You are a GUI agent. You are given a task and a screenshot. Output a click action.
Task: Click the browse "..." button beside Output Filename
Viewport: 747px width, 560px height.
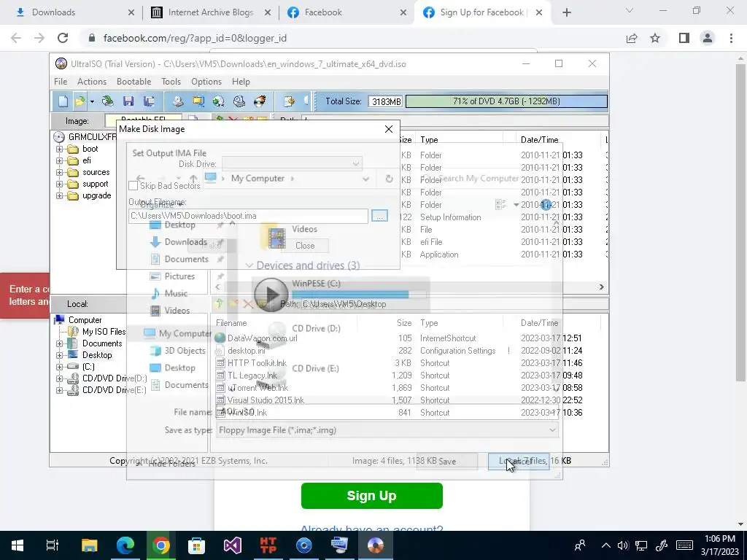click(379, 216)
